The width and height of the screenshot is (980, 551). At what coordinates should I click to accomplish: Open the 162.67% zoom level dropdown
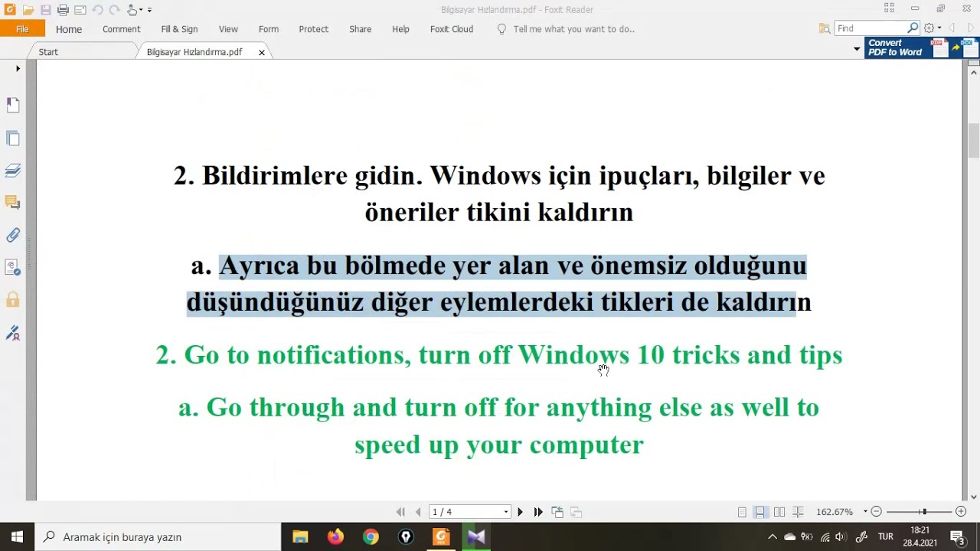[866, 512]
